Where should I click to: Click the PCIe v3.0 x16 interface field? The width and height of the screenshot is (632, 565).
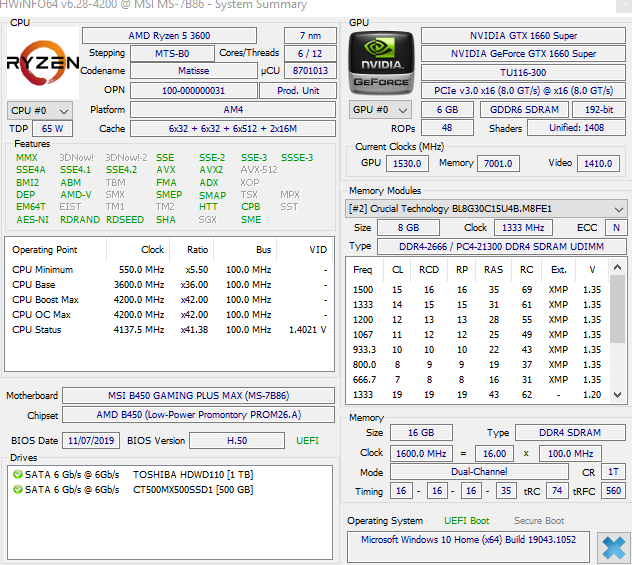coord(523,91)
